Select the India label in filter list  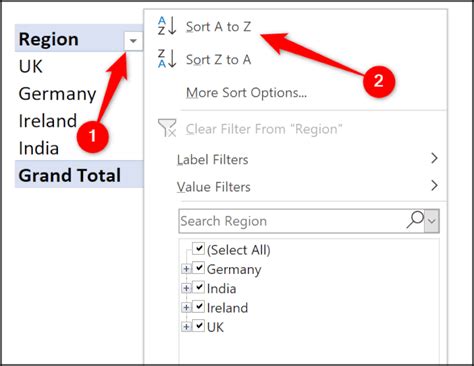221,289
